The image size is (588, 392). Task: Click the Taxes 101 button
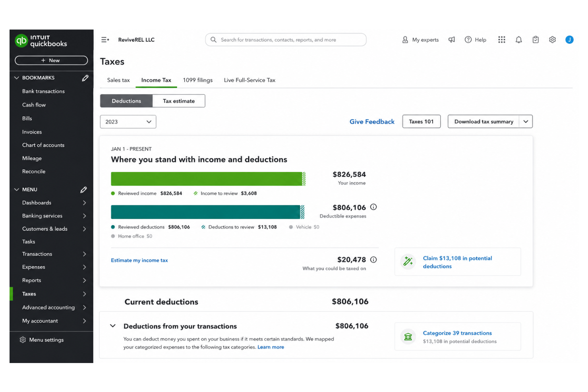tap(422, 122)
